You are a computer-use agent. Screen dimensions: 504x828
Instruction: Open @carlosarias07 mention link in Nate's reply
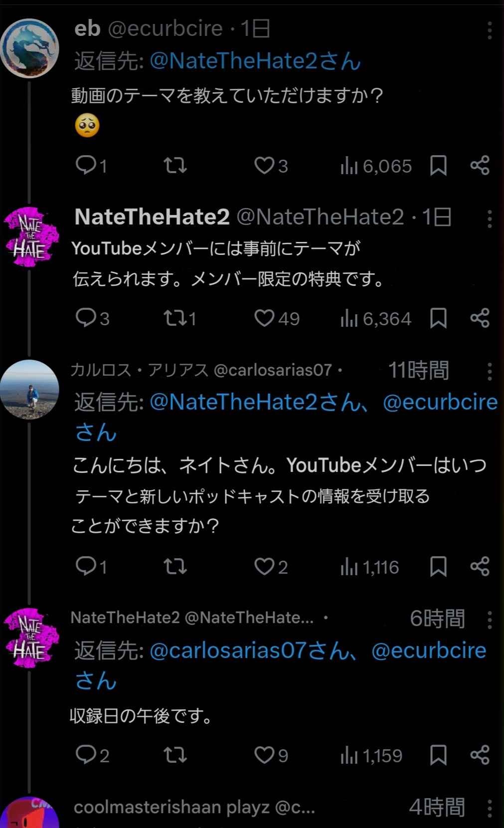227,650
